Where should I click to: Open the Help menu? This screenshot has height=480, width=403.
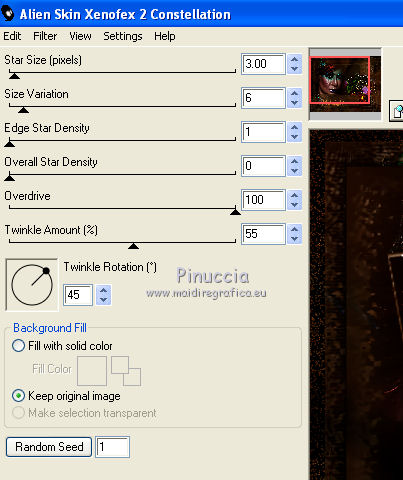pos(165,36)
